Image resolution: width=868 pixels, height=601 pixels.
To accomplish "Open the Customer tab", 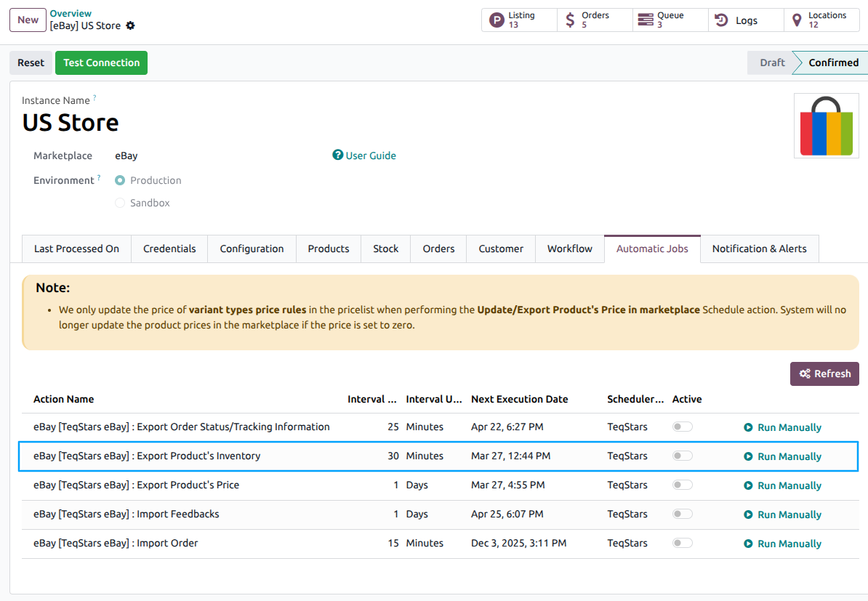I will point(501,249).
